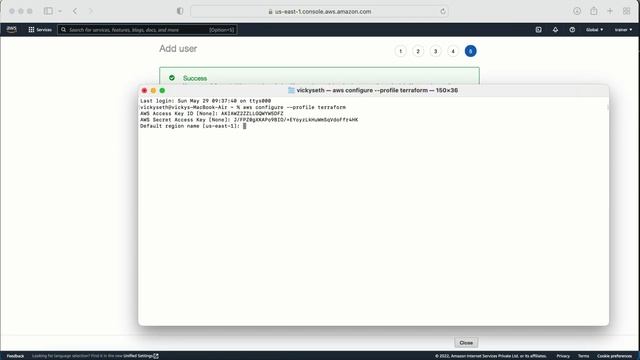The height and width of the screenshot is (360, 640).
Task: Open AWS CloudShell icon in navbar
Action: click(x=538, y=29)
